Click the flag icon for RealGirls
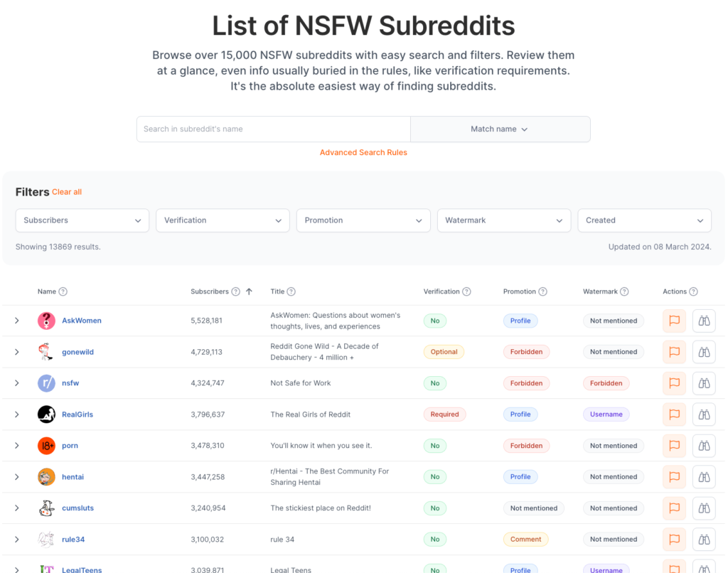 point(674,414)
